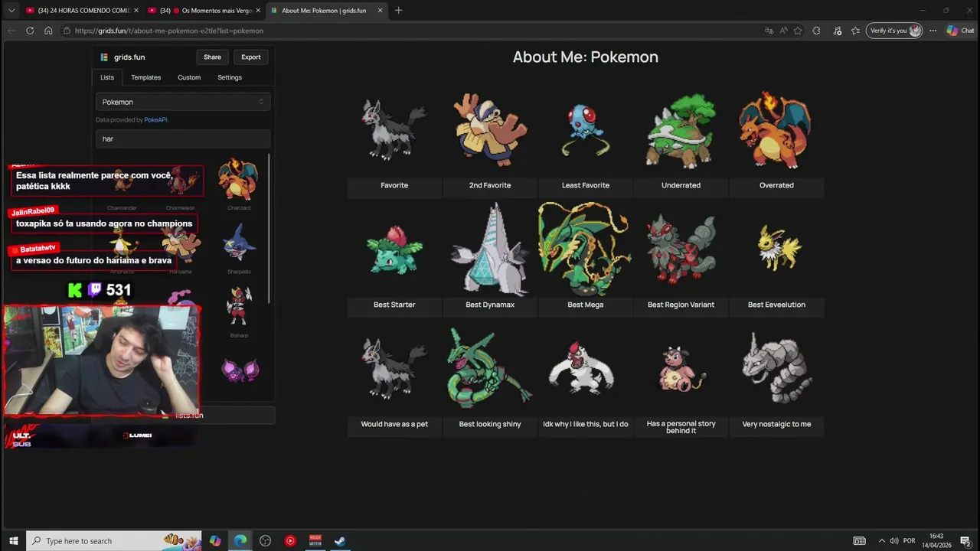Click the Favorite slot Mightyena sprite

(394, 130)
